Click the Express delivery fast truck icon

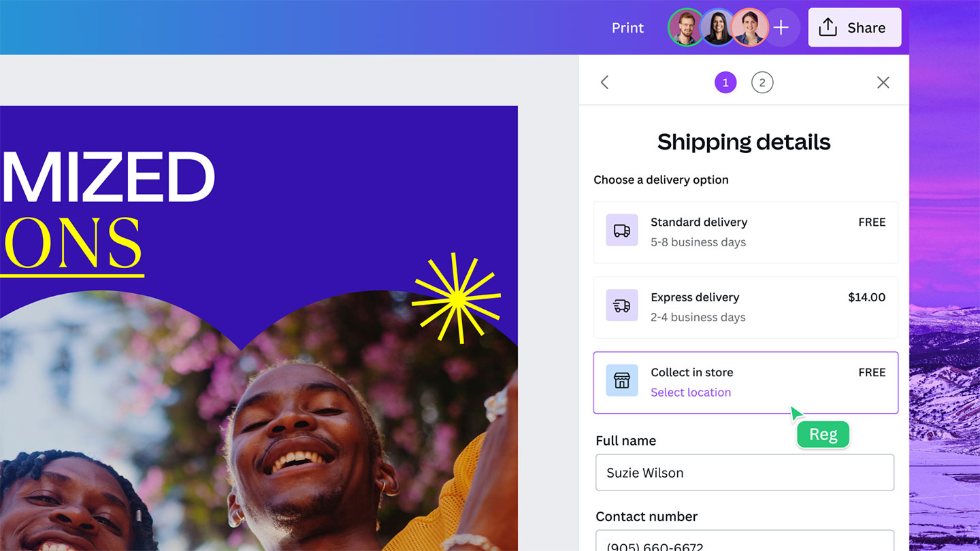621,305
